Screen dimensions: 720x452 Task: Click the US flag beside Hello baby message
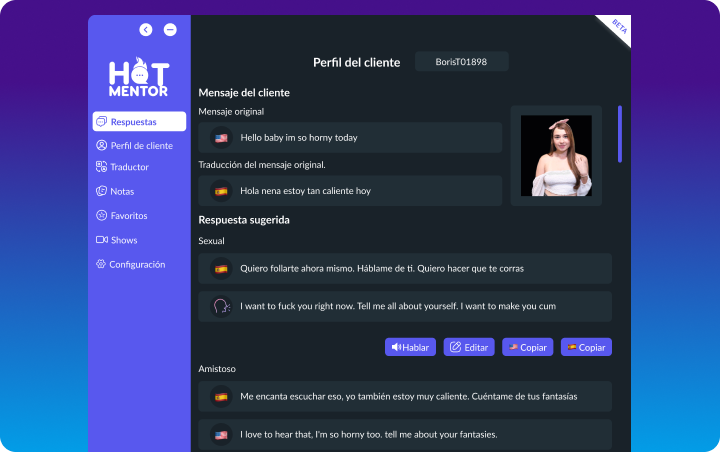click(x=221, y=138)
